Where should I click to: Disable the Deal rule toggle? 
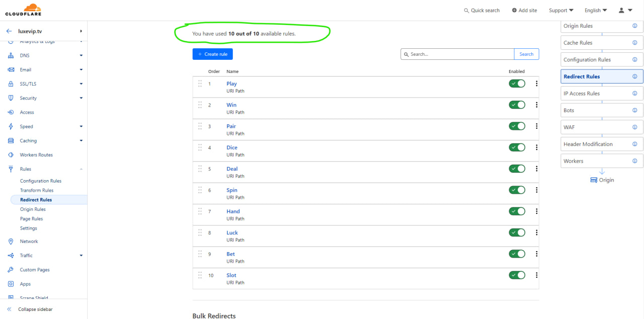pyautogui.click(x=517, y=169)
